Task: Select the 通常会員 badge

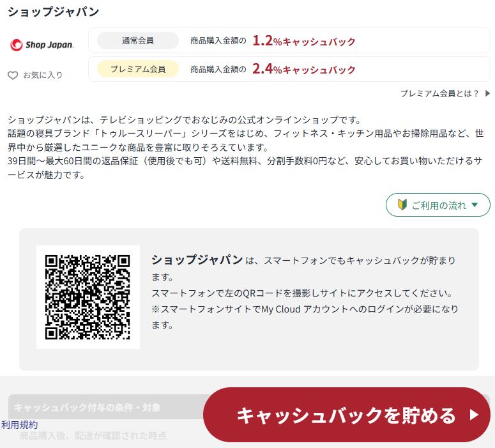Action: [x=138, y=41]
